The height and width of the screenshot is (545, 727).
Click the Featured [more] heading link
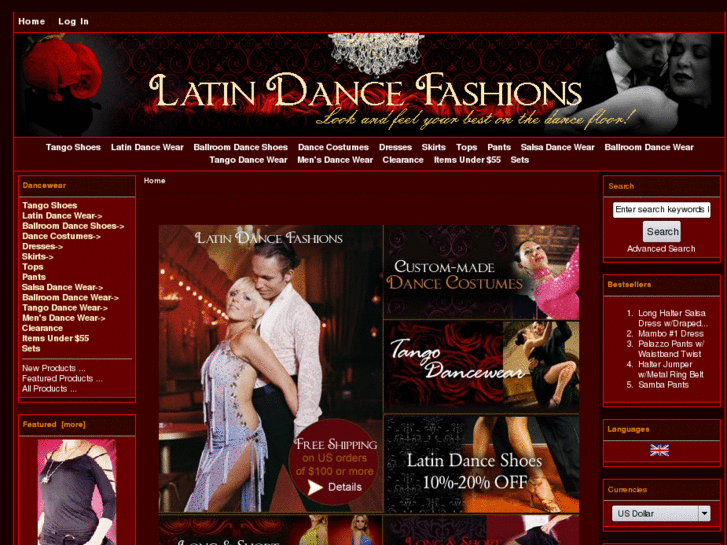(54, 424)
